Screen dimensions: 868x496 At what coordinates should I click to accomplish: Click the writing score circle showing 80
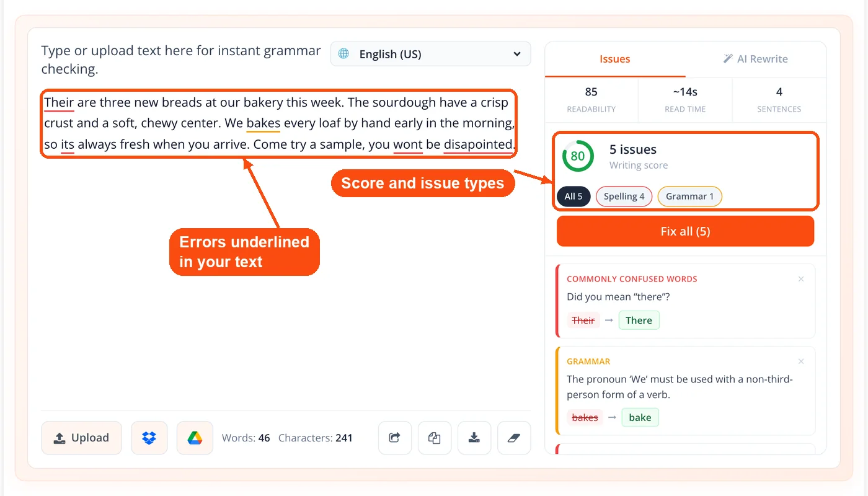578,156
